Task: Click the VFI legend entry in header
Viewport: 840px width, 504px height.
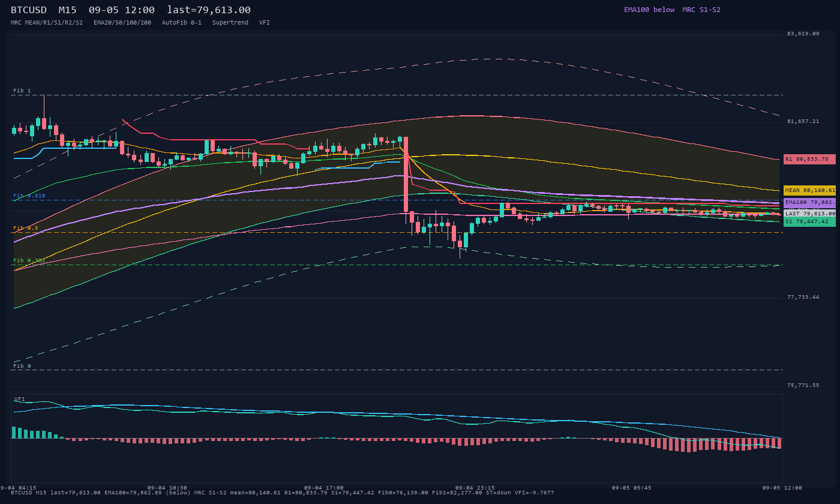Action: [x=265, y=22]
